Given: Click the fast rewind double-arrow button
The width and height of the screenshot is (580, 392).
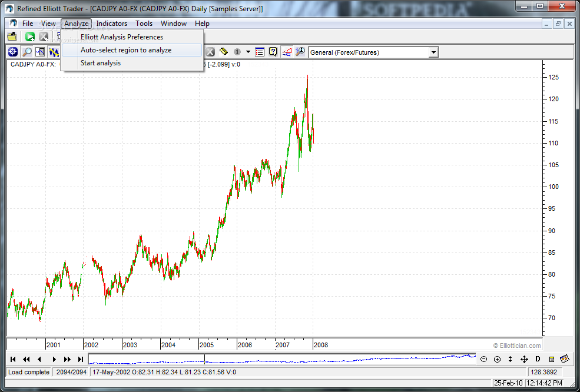Looking at the screenshot, I should point(26,358).
